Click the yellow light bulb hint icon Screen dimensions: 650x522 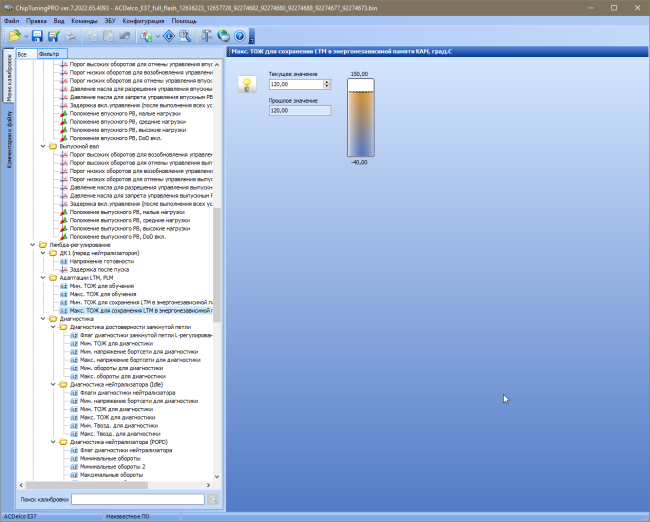[247, 84]
